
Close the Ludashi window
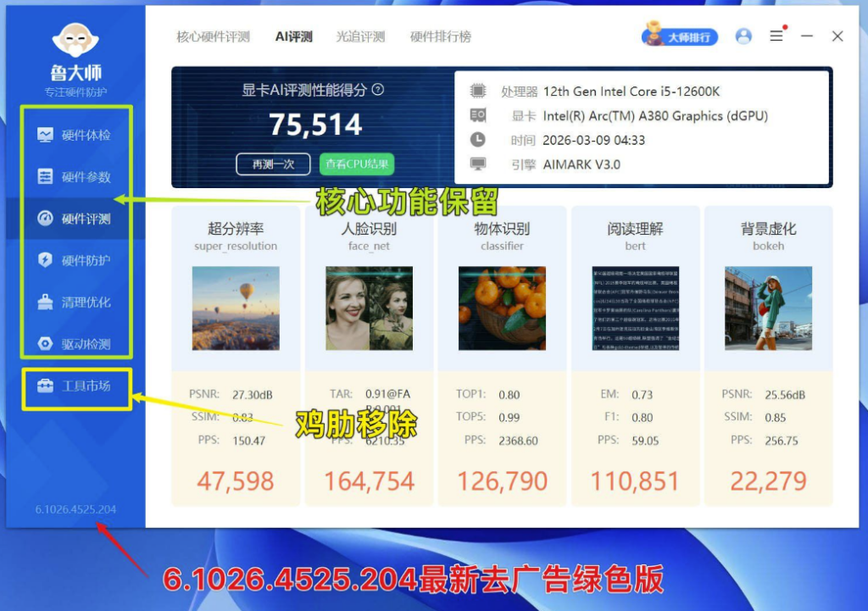tap(837, 36)
